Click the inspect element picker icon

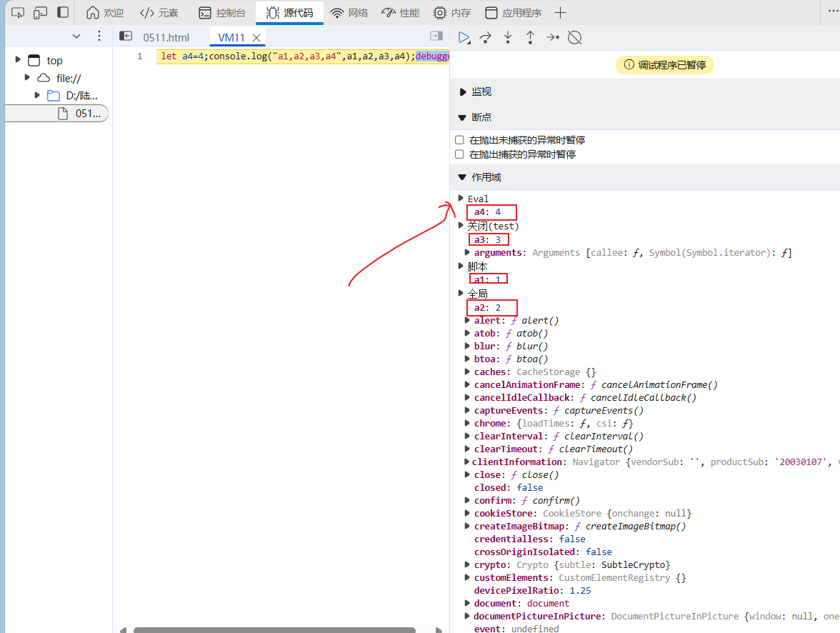click(18, 12)
